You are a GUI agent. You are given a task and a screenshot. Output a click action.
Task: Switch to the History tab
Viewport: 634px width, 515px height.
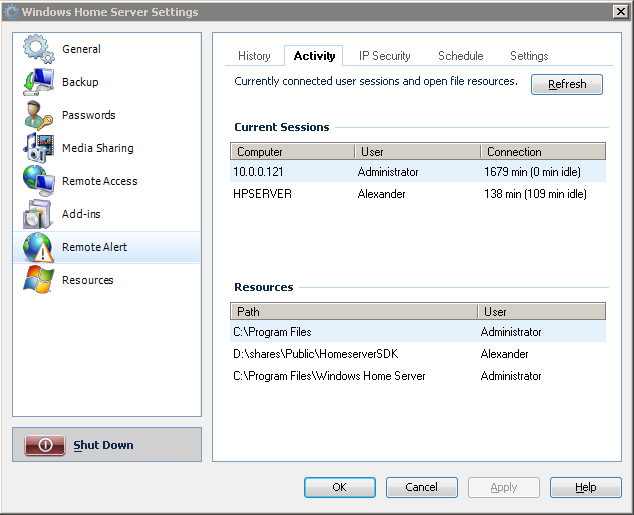(x=254, y=56)
